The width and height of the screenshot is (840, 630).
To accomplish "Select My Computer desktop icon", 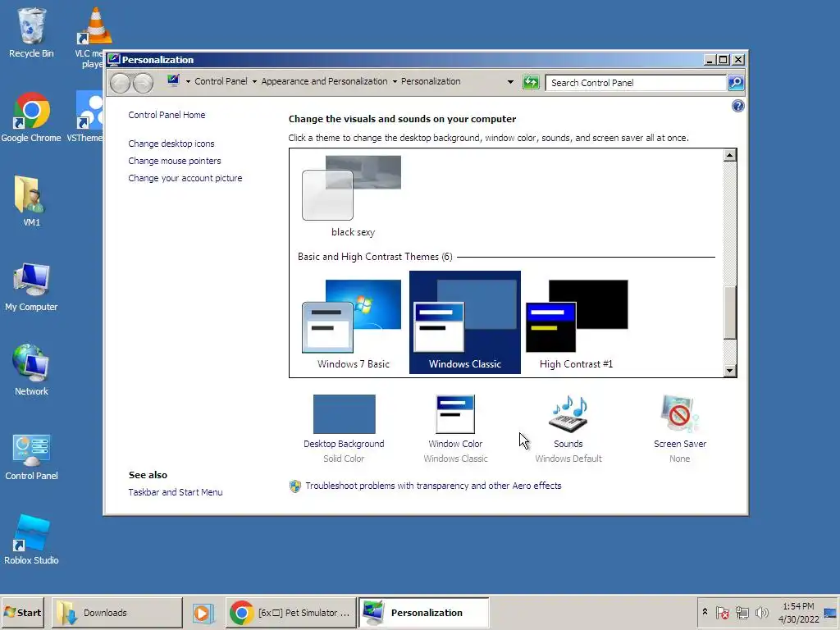I will [31, 286].
